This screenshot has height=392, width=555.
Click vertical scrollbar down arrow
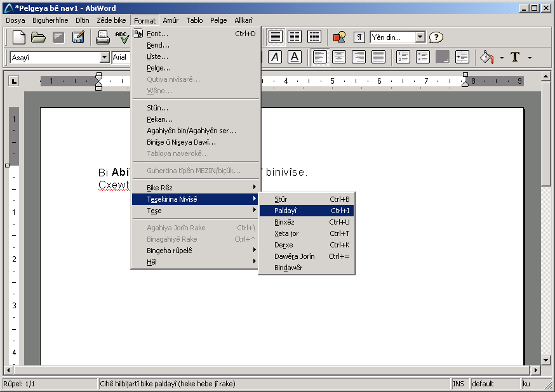[545, 360]
